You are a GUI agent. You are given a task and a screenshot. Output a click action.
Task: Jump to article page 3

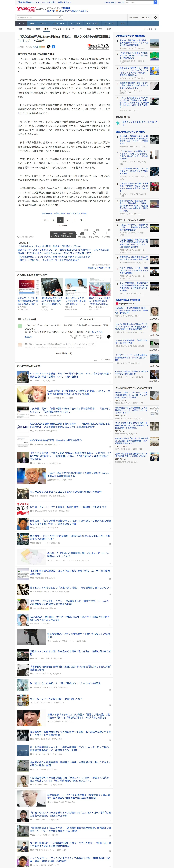pyautogui.click(x=68, y=220)
